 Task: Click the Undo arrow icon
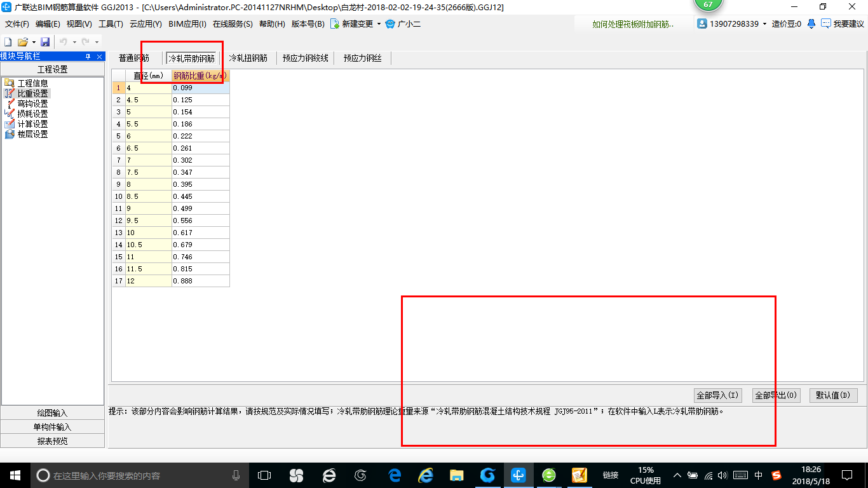click(x=64, y=42)
